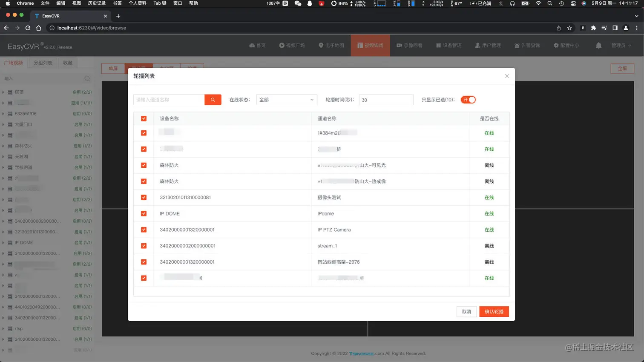
Task: Click the 轮播时间 input showing 30
Action: [386, 100]
